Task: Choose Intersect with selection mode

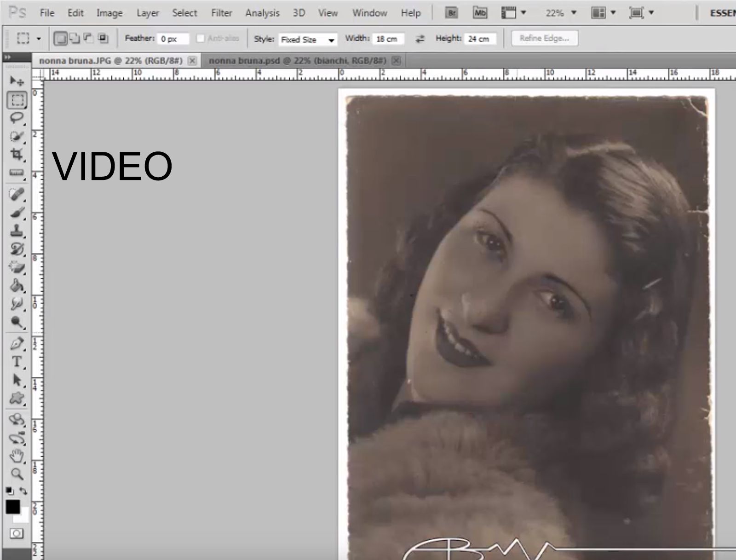Action: coord(103,38)
